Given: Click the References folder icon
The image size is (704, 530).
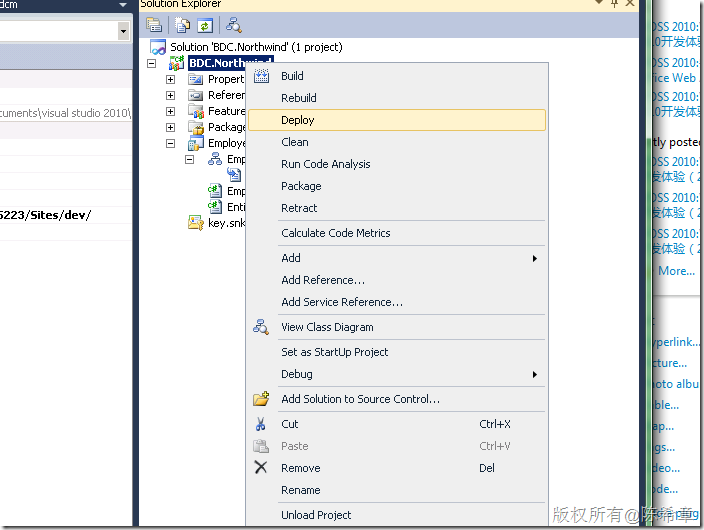Looking at the screenshot, I should click(196, 95).
